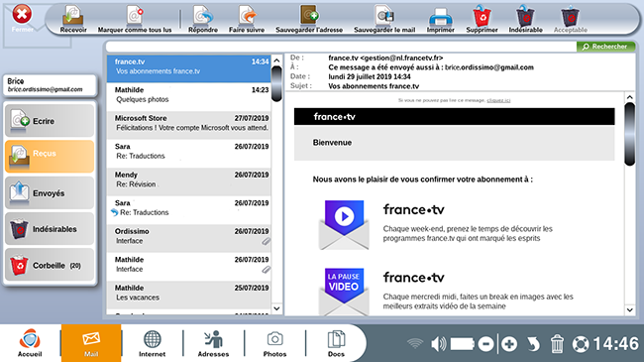Forward the mail with Faire suivre
The image size is (644, 362).
pyautogui.click(x=247, y=19)
